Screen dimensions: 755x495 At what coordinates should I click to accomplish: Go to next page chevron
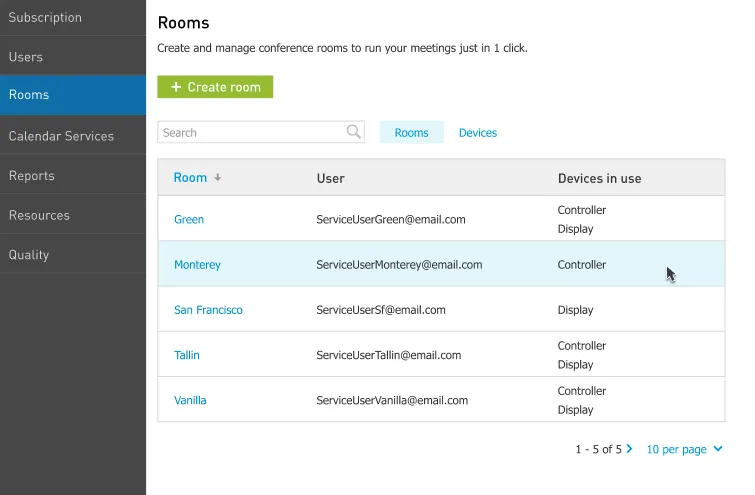[629, 449]
